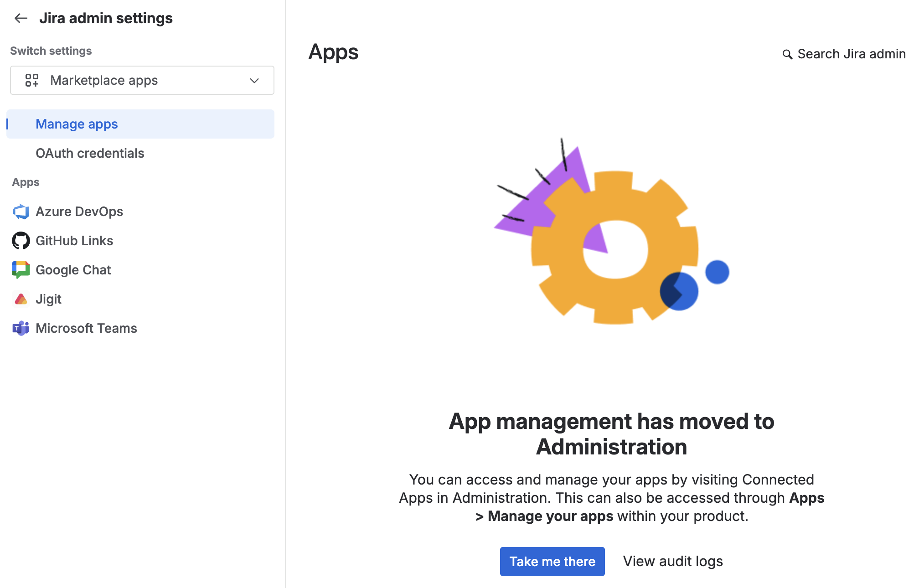The height and width of the screenshot is (588, 919).
Task: Click the Google Chat icon
Action: 21,270
